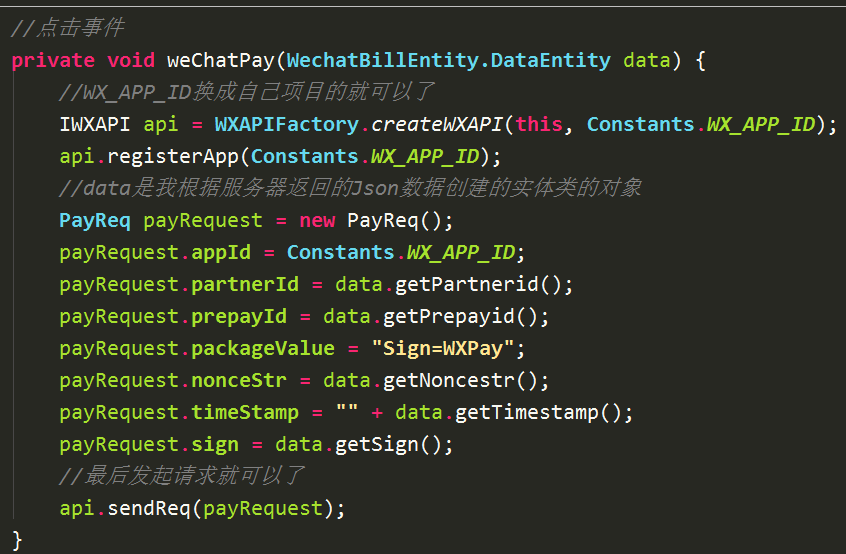Click the getNoncestr() call

tap(466, 381)
